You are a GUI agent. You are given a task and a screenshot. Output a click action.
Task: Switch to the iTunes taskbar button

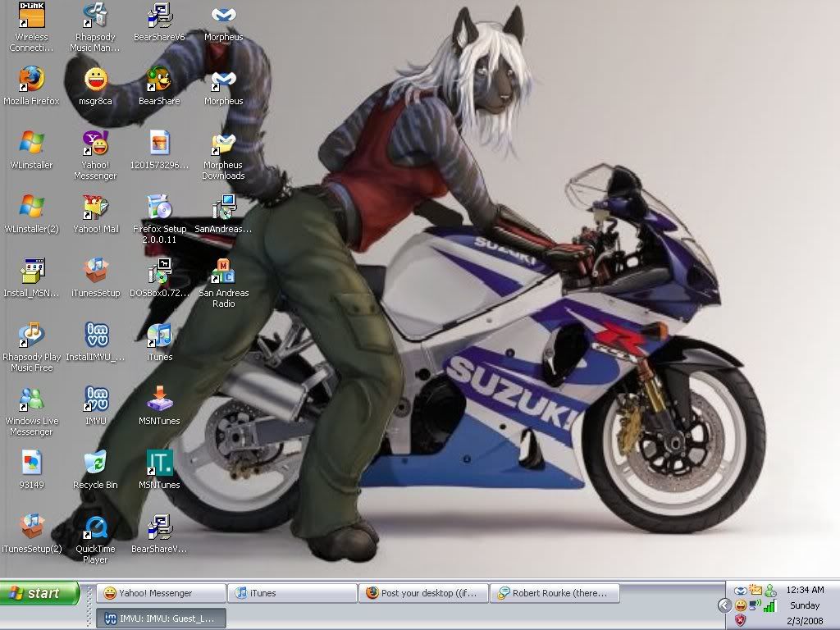[x=293, y=593]
